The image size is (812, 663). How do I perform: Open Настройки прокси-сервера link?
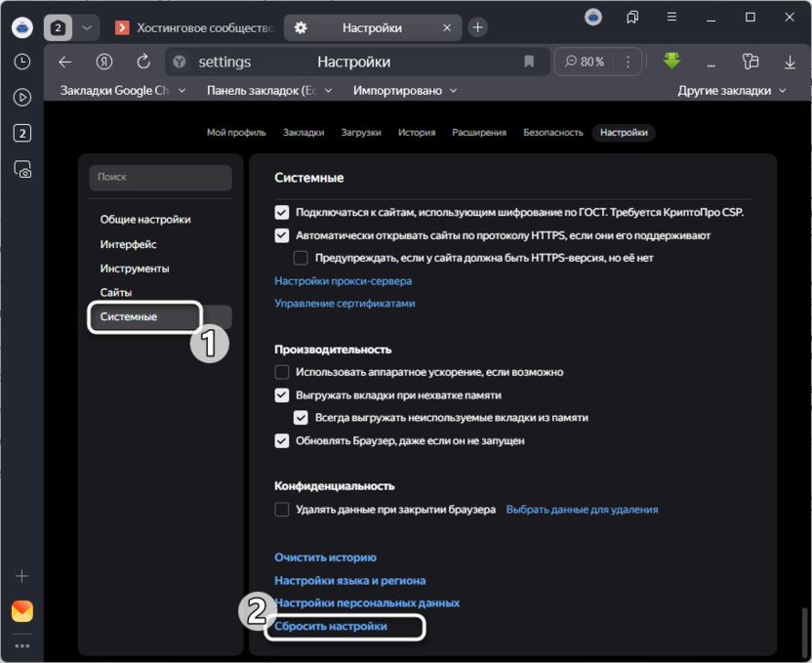(x=344, y=281)
